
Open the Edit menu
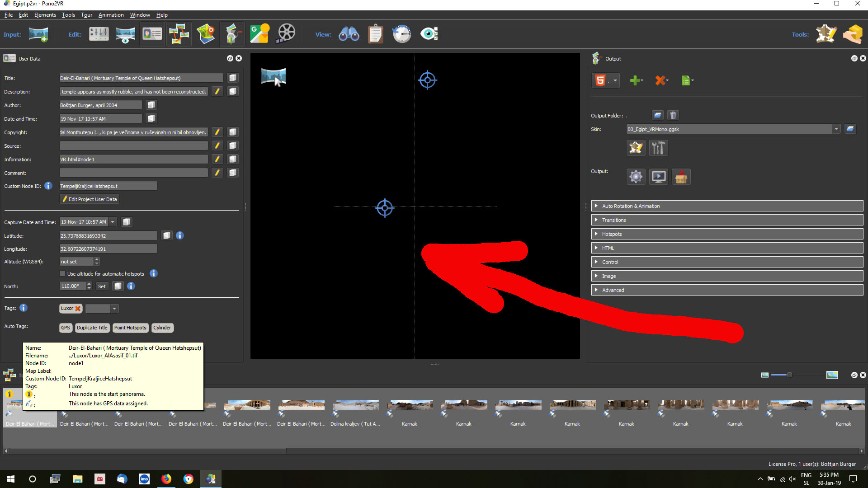(24, 15)
